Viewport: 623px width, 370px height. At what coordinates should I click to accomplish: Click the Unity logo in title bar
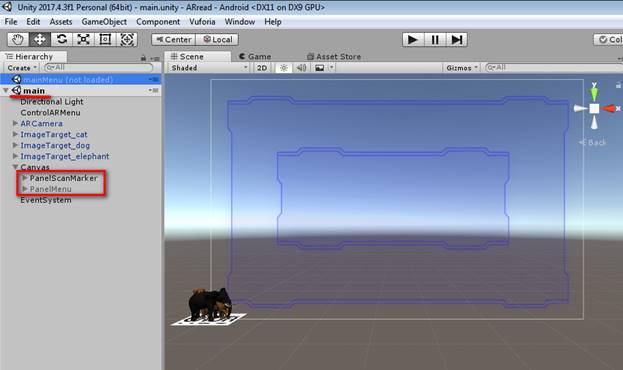click(7, 7)
